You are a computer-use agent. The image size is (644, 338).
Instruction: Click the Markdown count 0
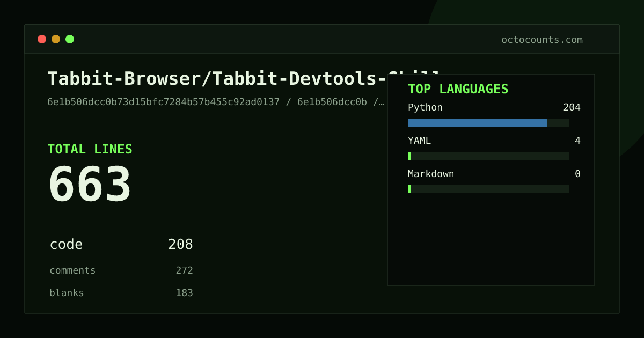click(577, 174)
